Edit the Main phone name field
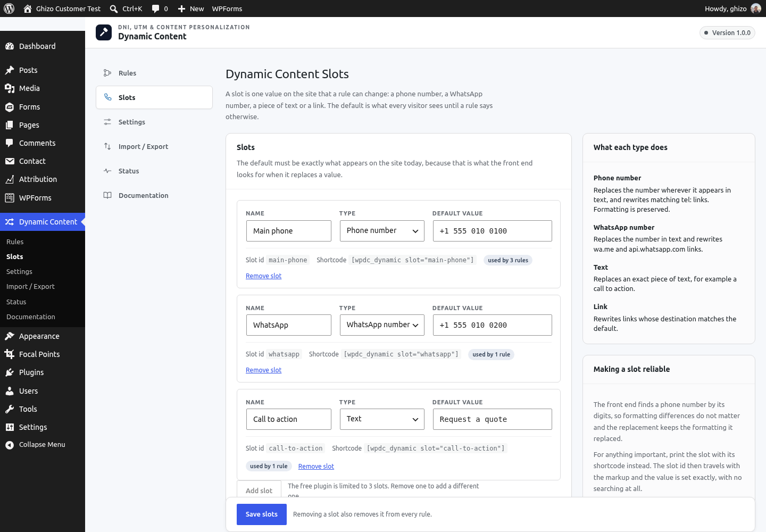This screenshot has width=766, height=532. tap(289, 231)
